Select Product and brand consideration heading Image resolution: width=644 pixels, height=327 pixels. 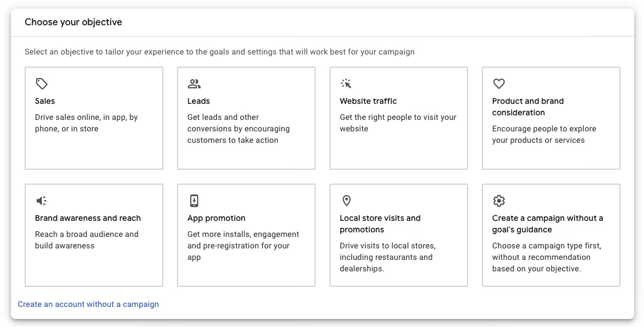tap(528, 107)
